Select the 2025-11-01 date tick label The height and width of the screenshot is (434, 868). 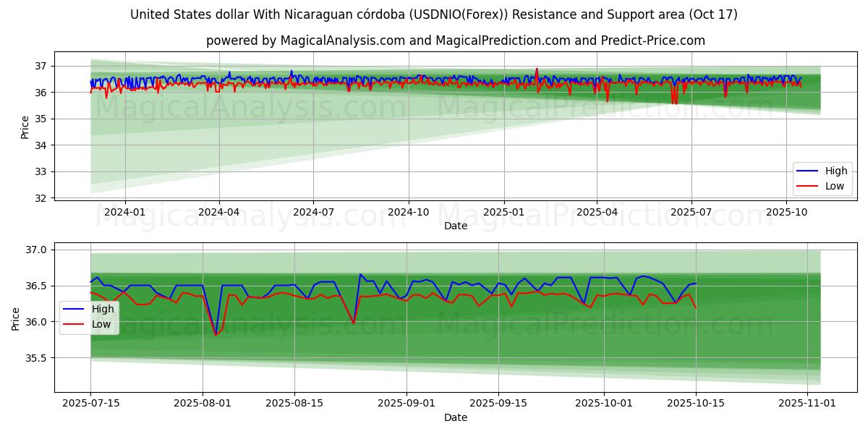pos(807,404)
